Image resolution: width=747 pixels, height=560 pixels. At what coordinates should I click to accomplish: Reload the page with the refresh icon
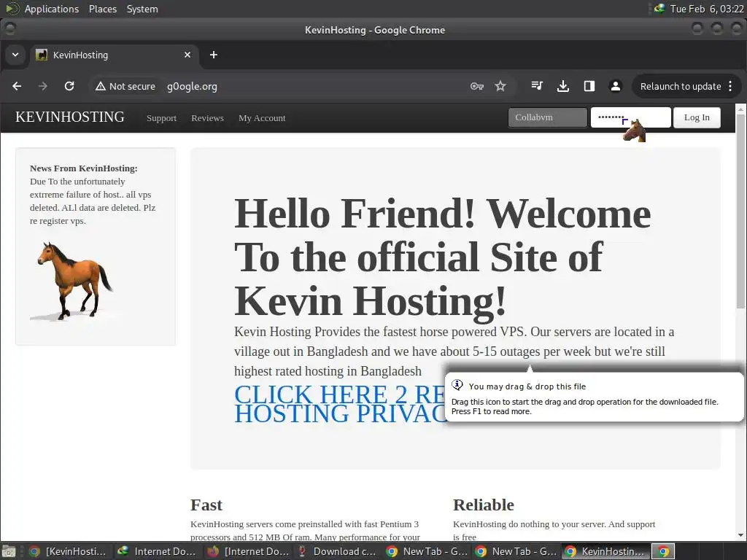pyautogui.click(x=69, y=86)
